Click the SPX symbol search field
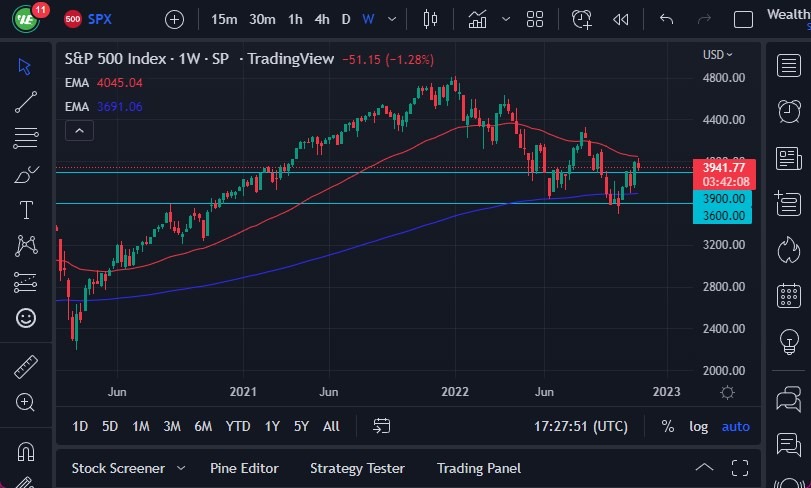The width and height of the screenshot is (811, 488). tap(100, 19)
